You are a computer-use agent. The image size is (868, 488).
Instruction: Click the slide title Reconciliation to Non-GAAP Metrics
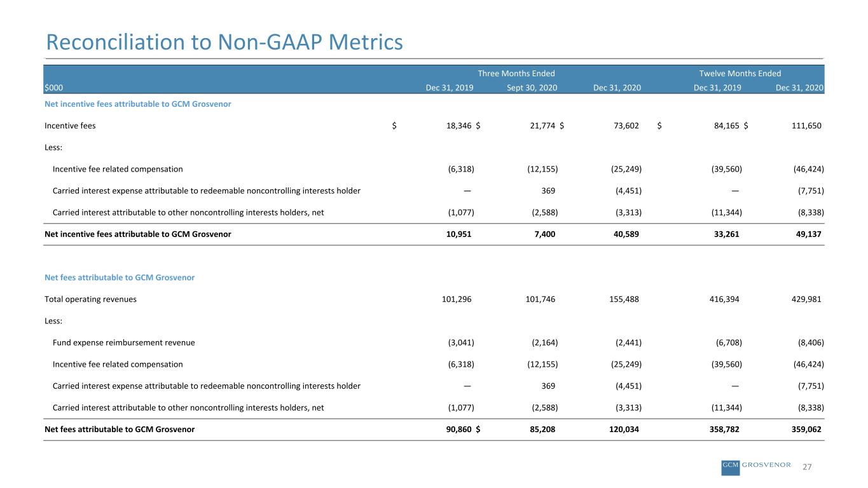pos(224,42)
